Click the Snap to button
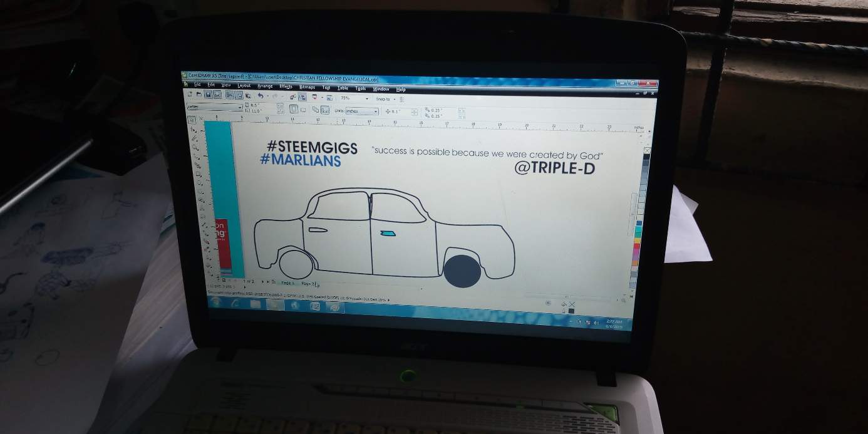The width and height of the screenshot is (868, 434). click(383, 99)
